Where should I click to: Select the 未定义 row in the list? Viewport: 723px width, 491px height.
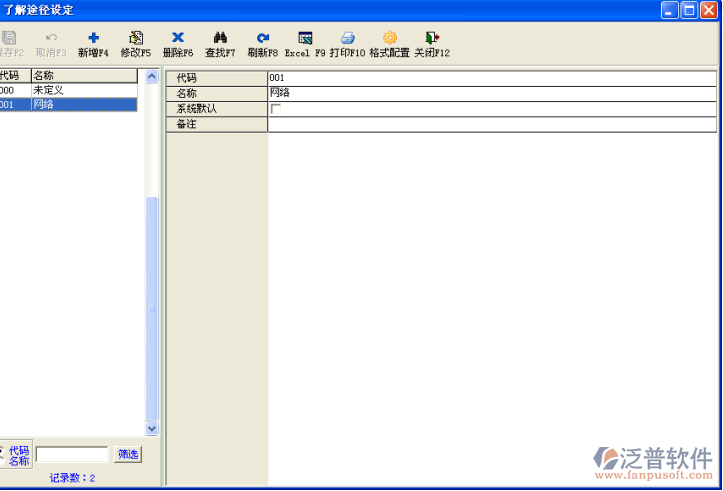click(x=80, y=90)
